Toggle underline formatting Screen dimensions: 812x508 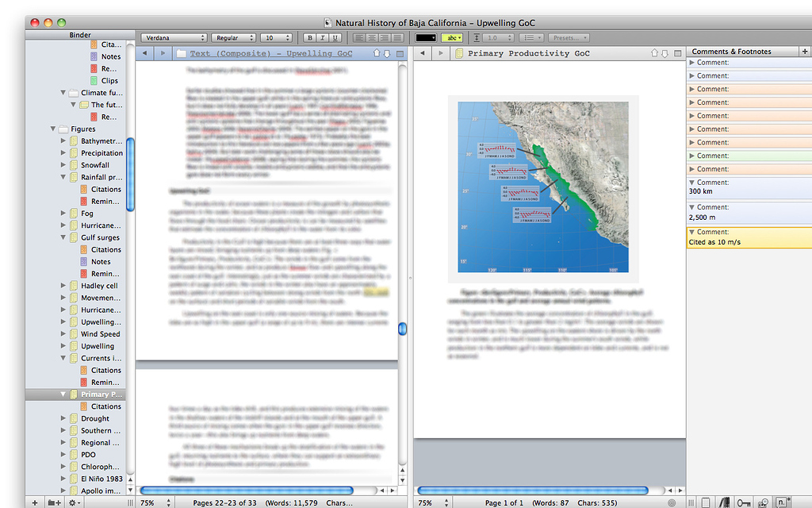[x=334, y=37]
